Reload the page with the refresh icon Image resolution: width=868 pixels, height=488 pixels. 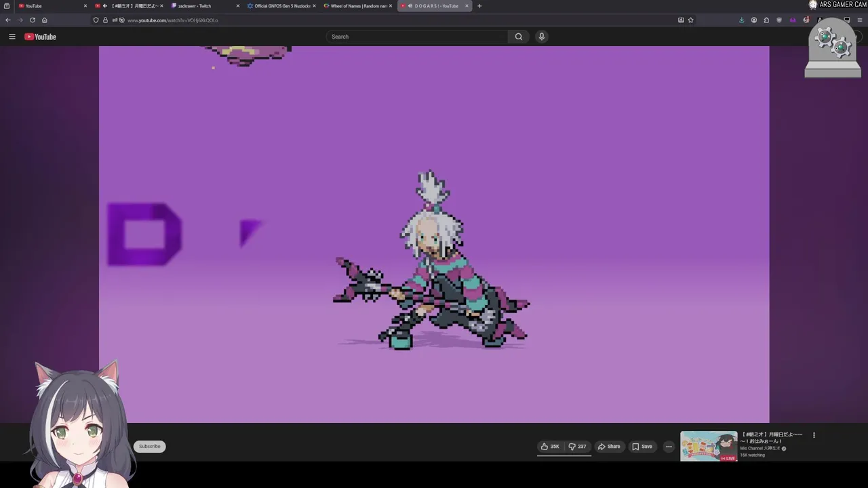click(32, 20)
